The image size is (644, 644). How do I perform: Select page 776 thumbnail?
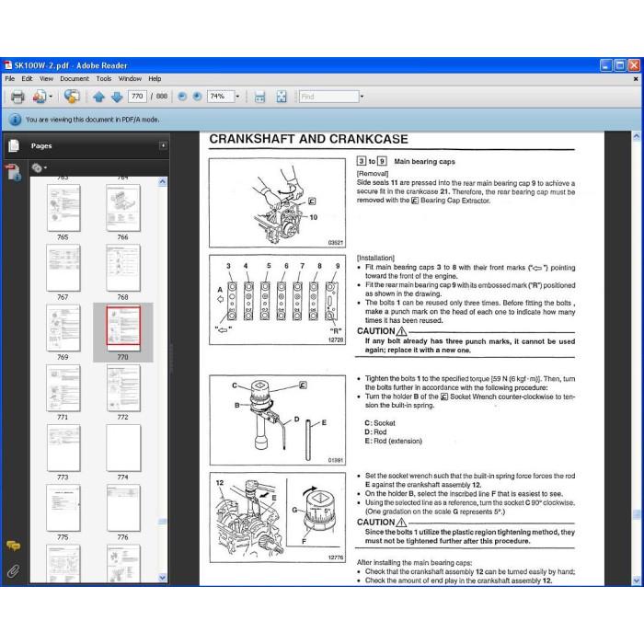pos(123,508)
